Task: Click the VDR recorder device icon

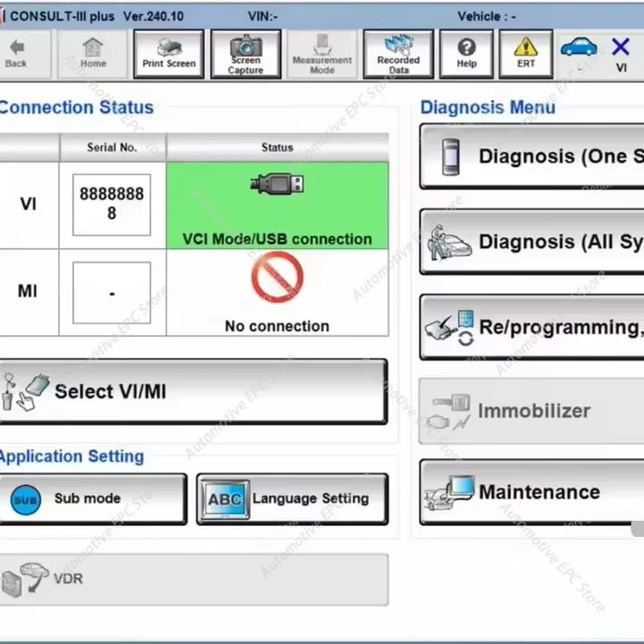Action: click(26, 579)
